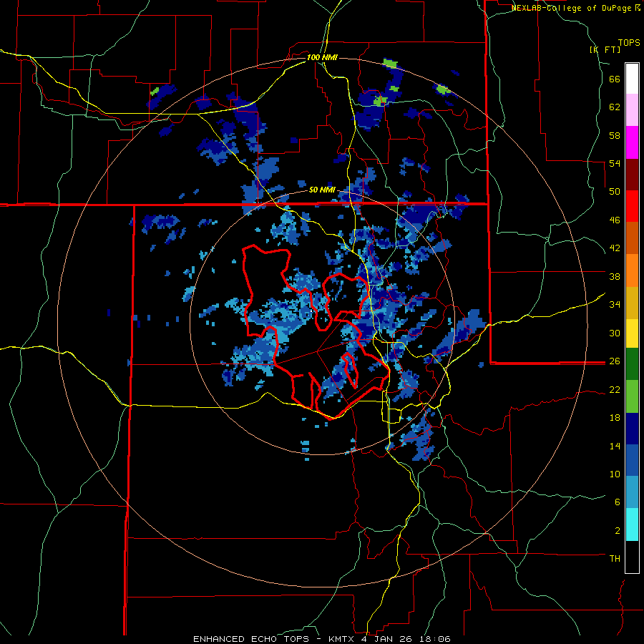
Task: Click the "TH" threshold legend label
Action: pos(615,559)
